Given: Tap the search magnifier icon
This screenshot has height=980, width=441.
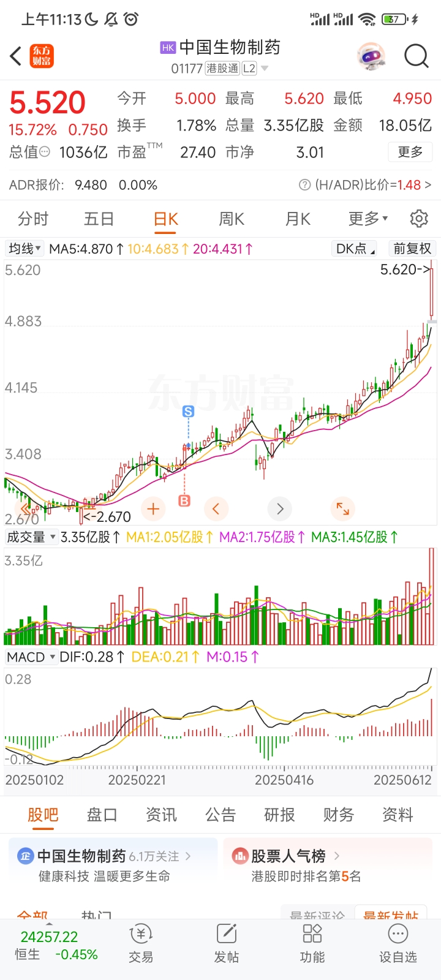Looking at the screenshot, I should pyautogui.click(x=417, y=56).
